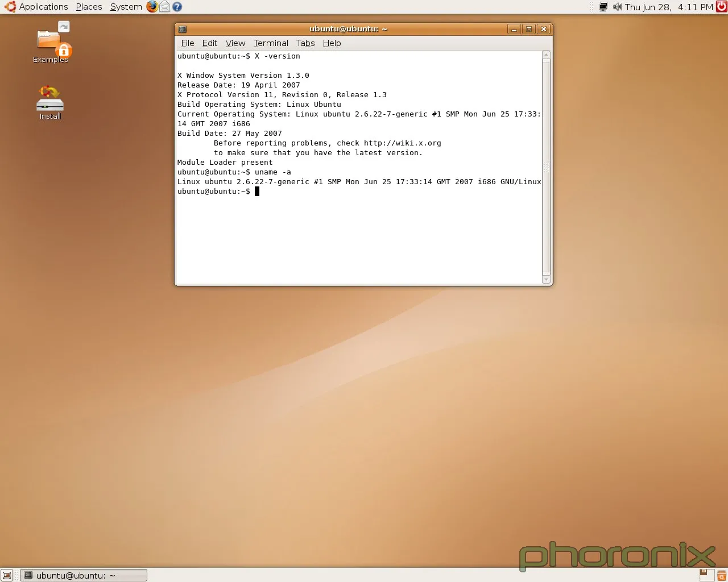Click the Show Desktop button in bottom panel
728x582 pixels.
click(x=7, y=575)
